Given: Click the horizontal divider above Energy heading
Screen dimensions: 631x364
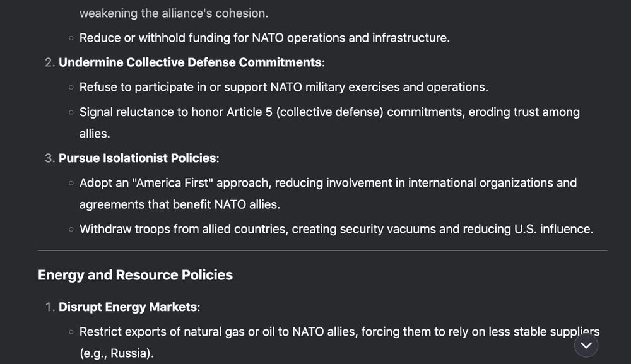Looking at the screenshot, I should (322, 250).
